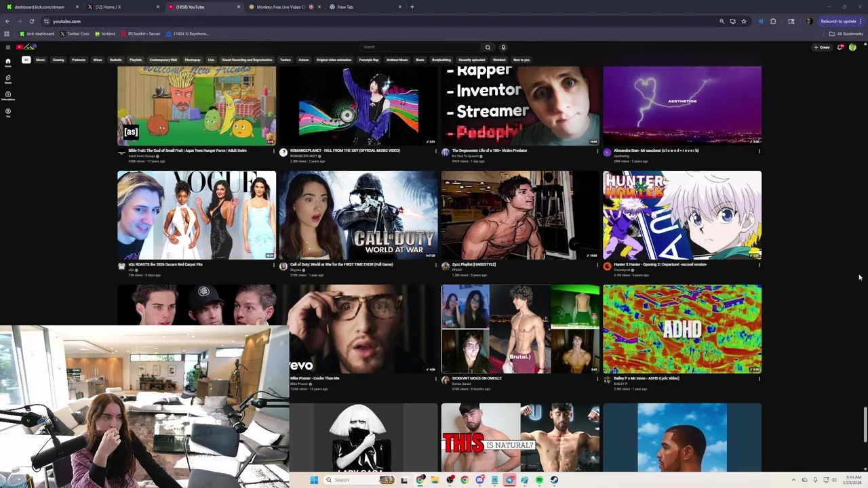Click the zoom magnifier icon in address bar

point(722,21)
